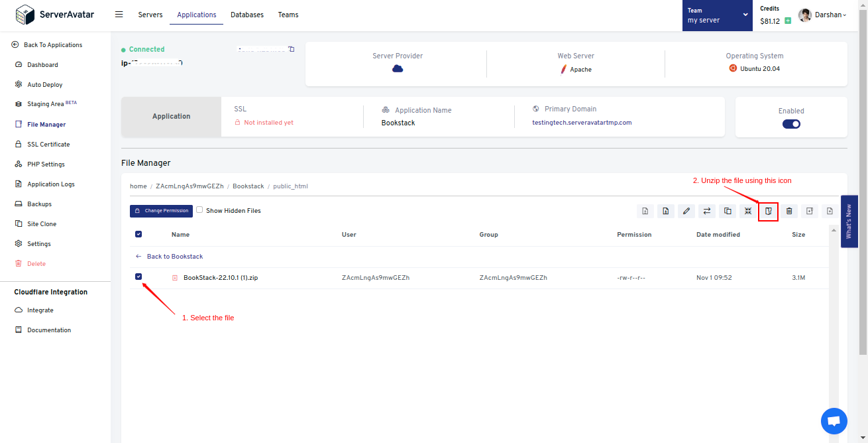Click the pencil rename icon

pyautogui.click(x=686, y=211)
